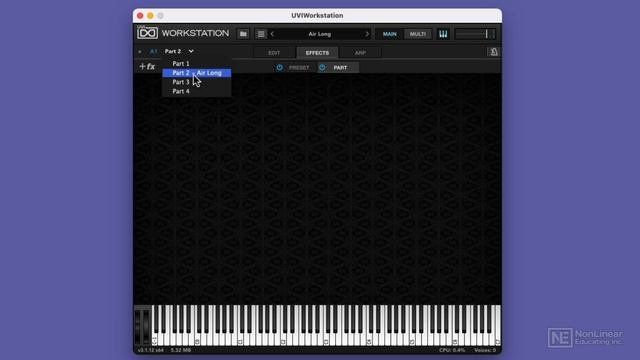Open the file browser folder icon
Screen dimensions: 640x360
pos(243,34)
